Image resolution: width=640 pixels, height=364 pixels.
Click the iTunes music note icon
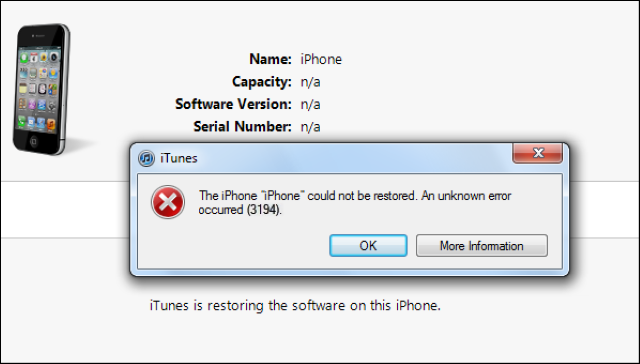point(146,158)
